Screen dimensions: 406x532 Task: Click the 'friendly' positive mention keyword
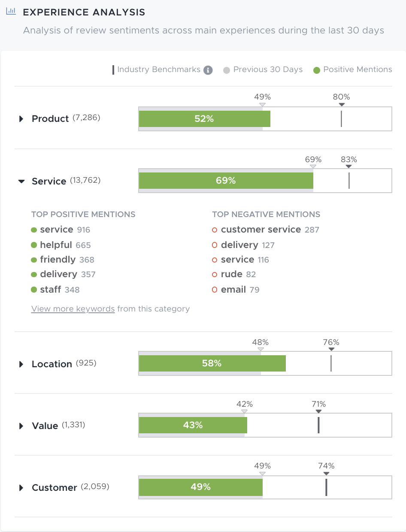58,260
